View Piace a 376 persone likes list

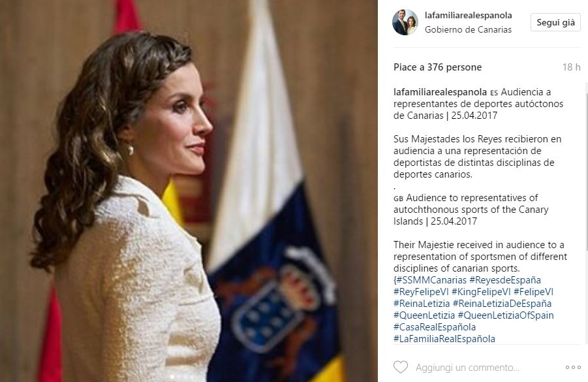click(438, 67)
